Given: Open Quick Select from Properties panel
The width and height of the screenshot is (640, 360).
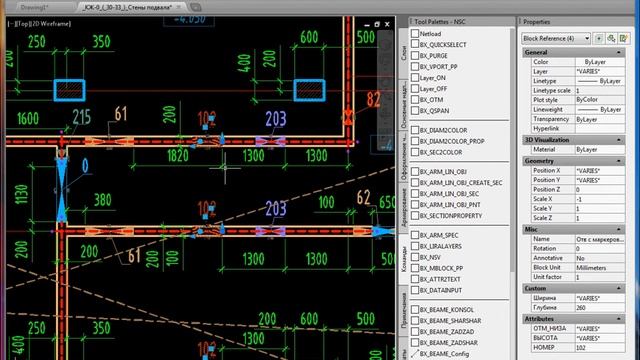Looking at the screenshot, I should click(x=623, y=38).
